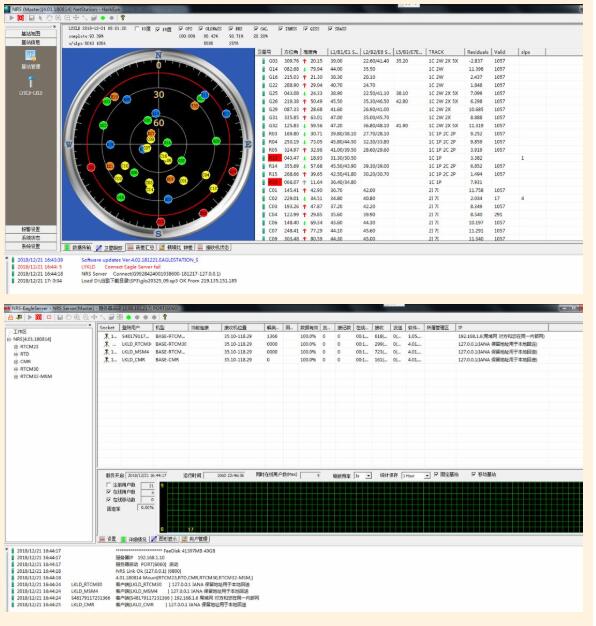Toggle the GPS constellation checkbox
596x626 pixels.
tap(181, 29)
